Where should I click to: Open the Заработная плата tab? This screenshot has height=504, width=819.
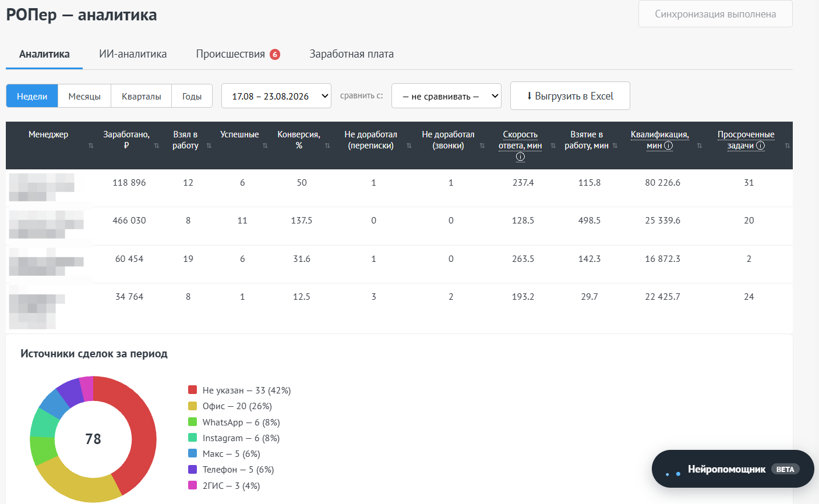(352, 54)
